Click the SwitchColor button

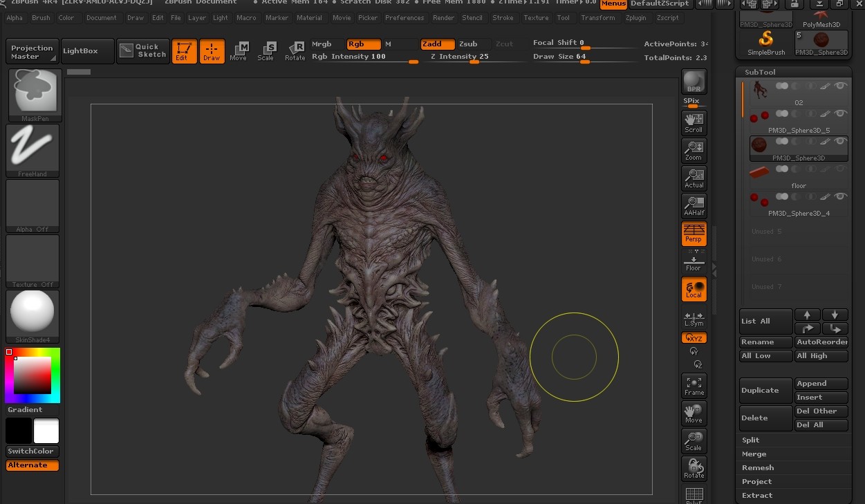(32, 451)
